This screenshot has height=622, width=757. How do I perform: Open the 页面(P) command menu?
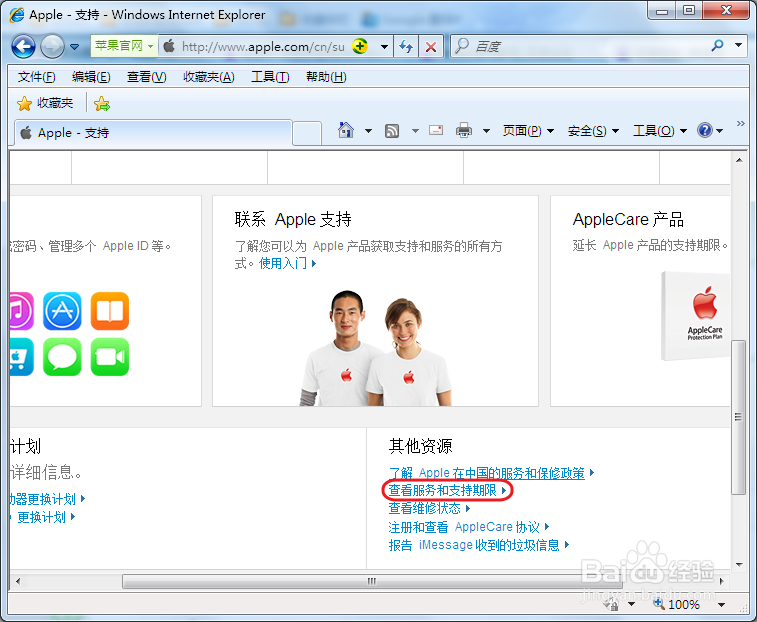pos(528,131)
